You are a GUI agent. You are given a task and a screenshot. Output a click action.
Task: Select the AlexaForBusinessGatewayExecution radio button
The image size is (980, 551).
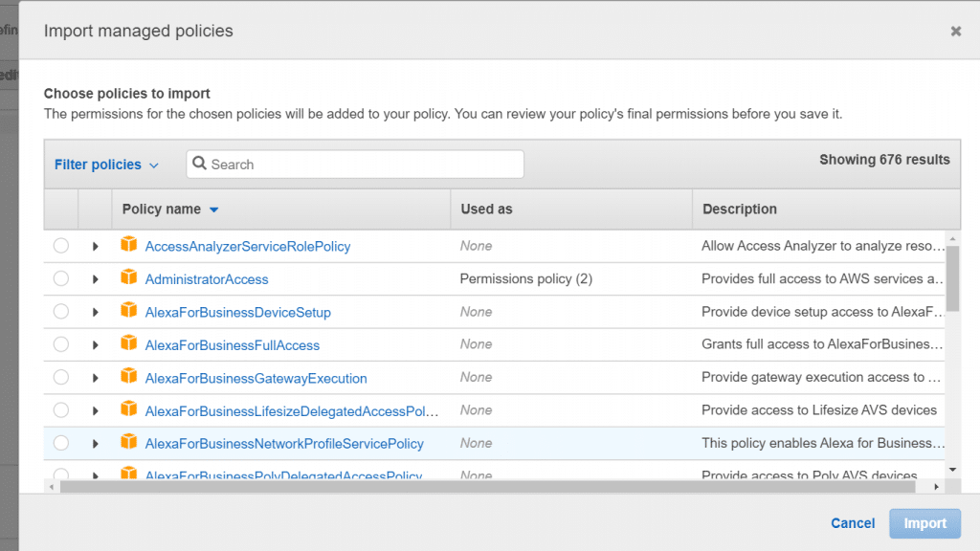61,377
